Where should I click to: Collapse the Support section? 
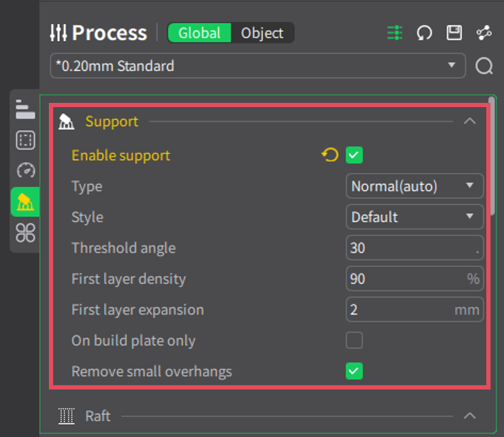(x=469, y=121)
